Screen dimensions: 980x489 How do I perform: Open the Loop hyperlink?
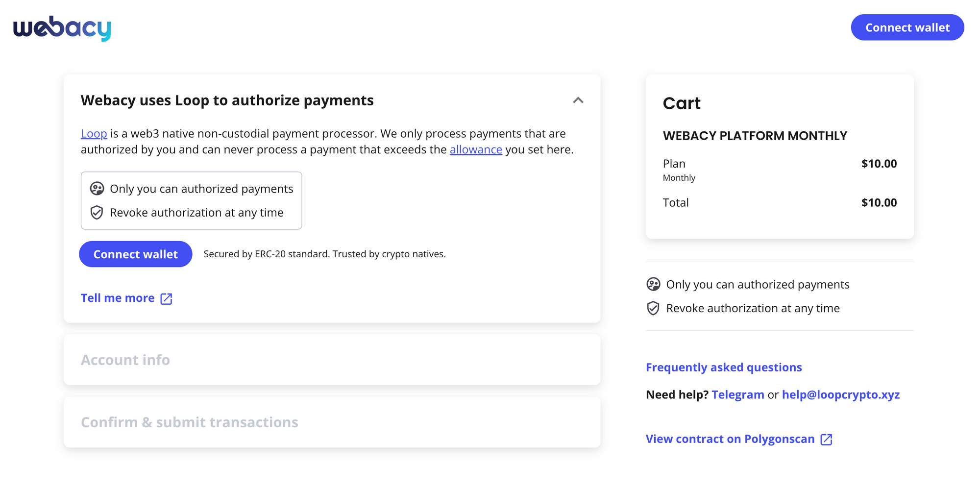point(94,134)
